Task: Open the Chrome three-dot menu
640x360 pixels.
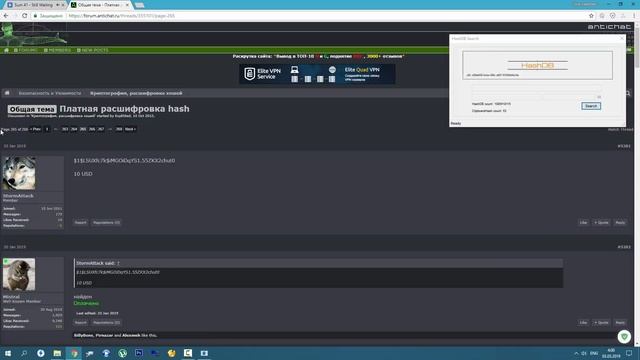Action: pyautogui.click(x=634, y=16)
